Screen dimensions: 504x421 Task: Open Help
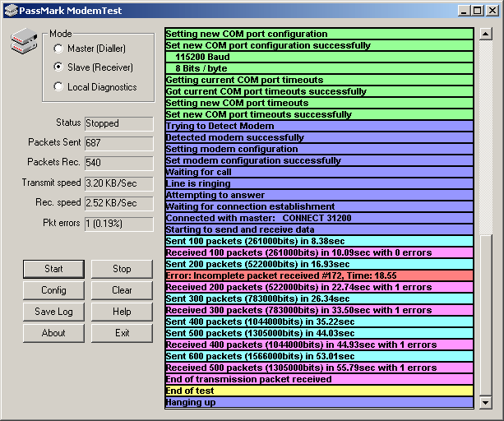click(122, 312)
